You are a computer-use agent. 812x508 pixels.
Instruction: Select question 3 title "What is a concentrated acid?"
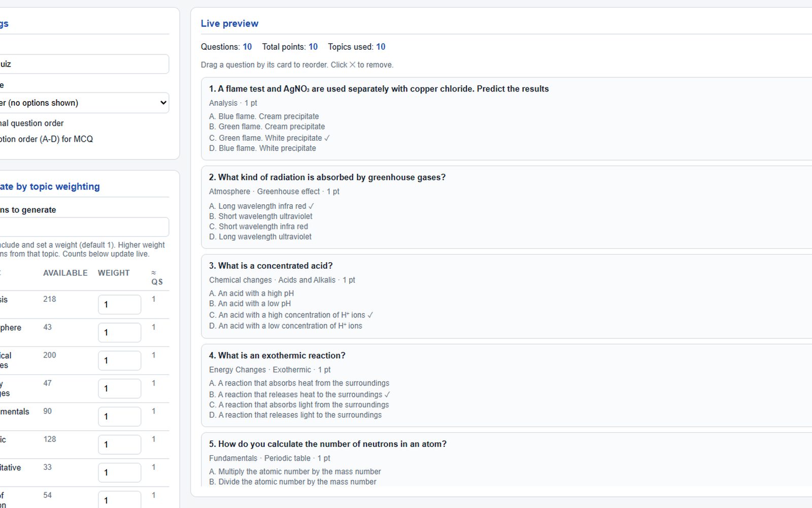click(270, 266)
